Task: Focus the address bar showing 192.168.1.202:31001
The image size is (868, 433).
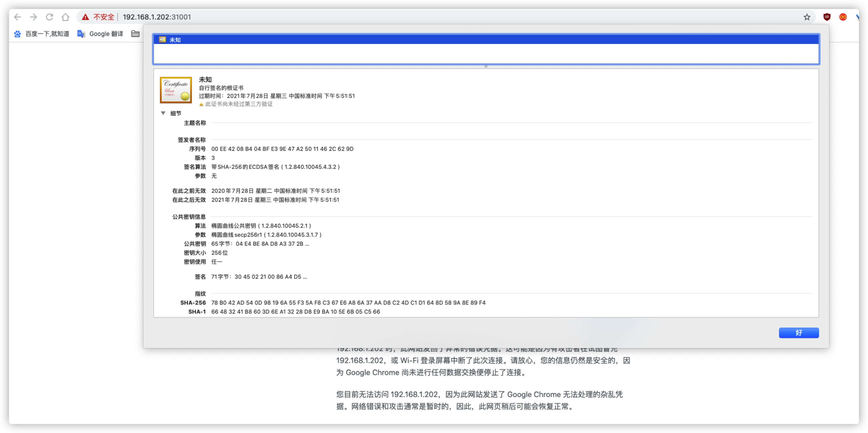Action: (x=157, y=17)
